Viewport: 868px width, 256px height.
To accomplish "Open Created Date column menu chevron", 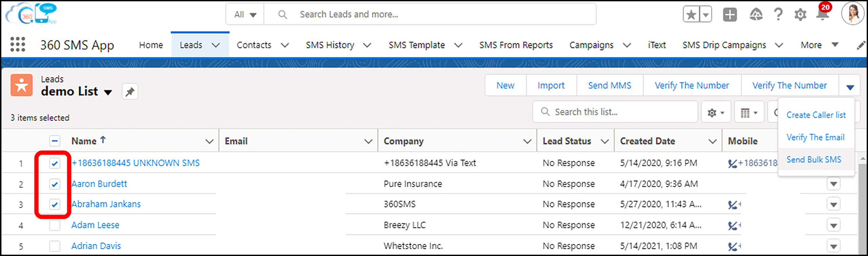I will [x=713, y=141].
